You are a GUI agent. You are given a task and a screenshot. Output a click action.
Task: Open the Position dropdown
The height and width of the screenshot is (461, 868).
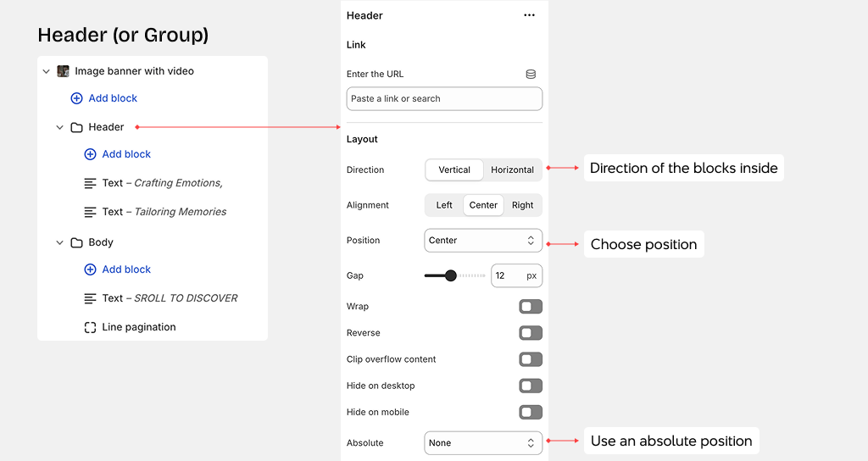482,241
